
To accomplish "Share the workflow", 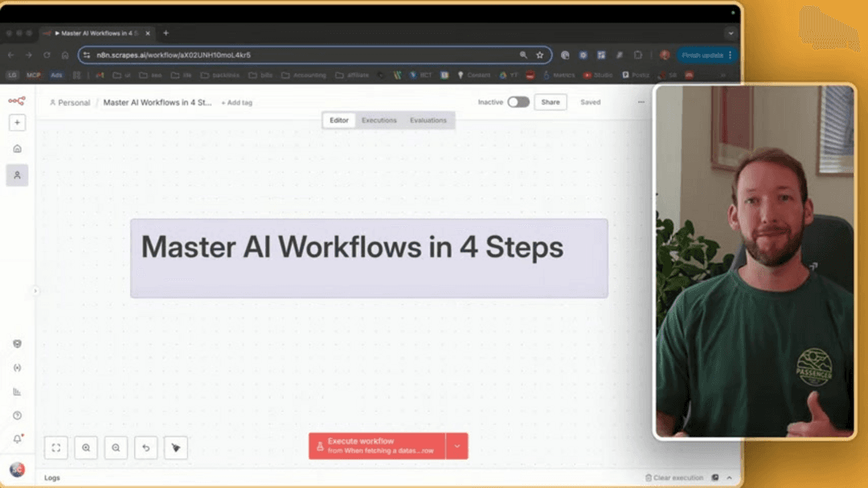I will [550, 103].
